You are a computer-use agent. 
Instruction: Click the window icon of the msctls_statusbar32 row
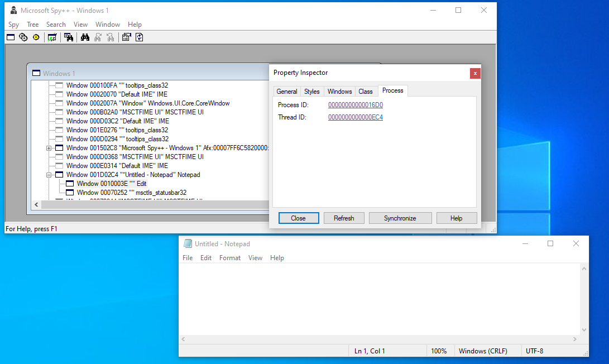[x=70, y=193]
